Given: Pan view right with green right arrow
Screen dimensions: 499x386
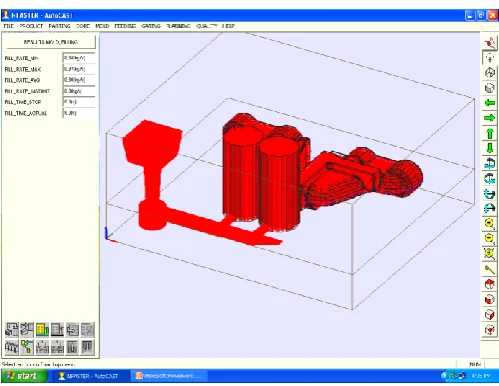Looking at the screenshot, I should (490, 118).
